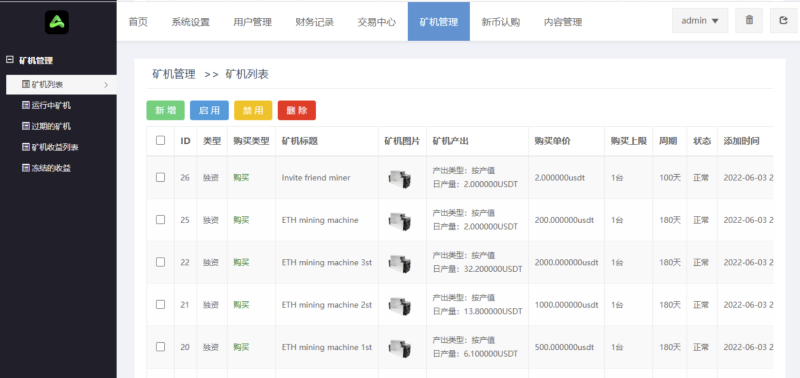The width and height of the screenshot is (800, 378).
Task: Select the 矿机管理 top tab
Action: [439, 21]
